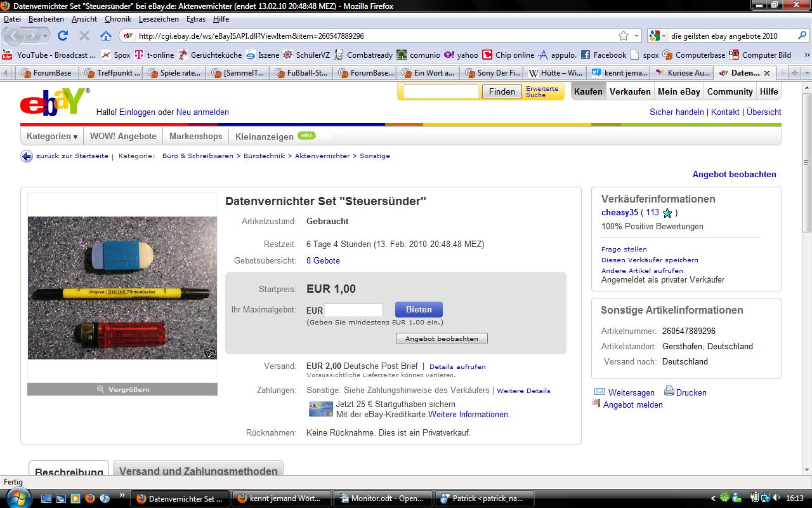Open the Extras menu
The width and height of the screenshot is (812, 508).
[x=196, y=19]
